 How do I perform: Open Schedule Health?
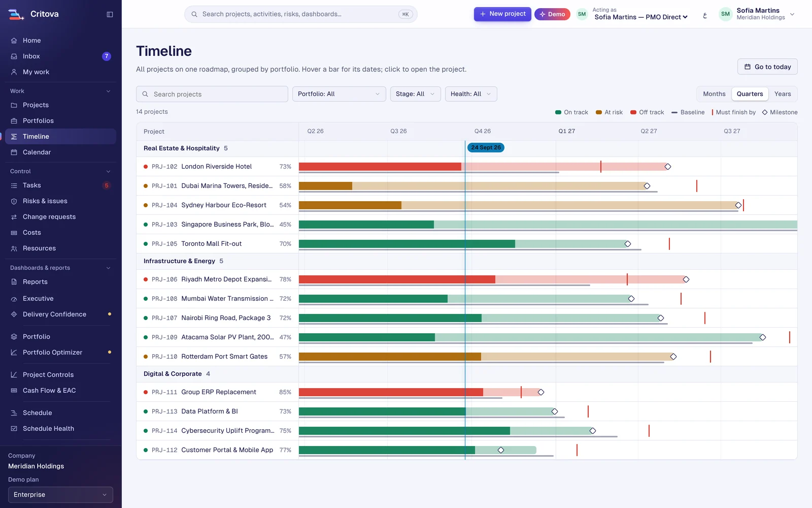(60, 429)
